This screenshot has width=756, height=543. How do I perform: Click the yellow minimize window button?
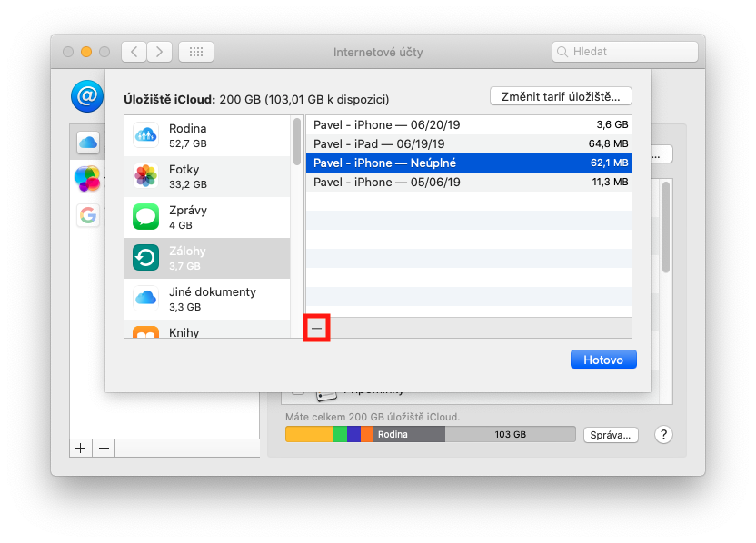click(86, 52)
